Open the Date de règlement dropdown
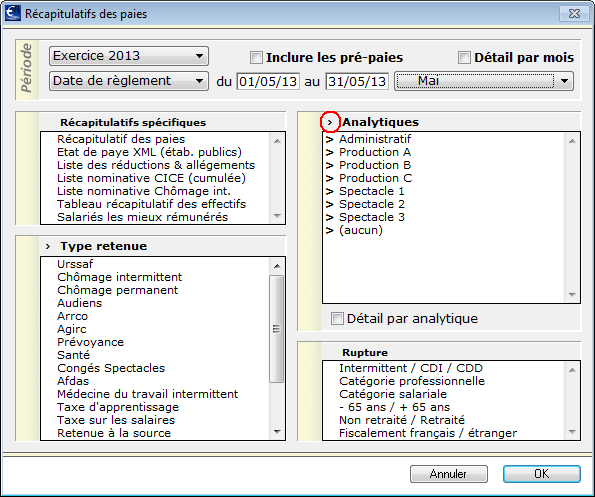 [129, 81]
